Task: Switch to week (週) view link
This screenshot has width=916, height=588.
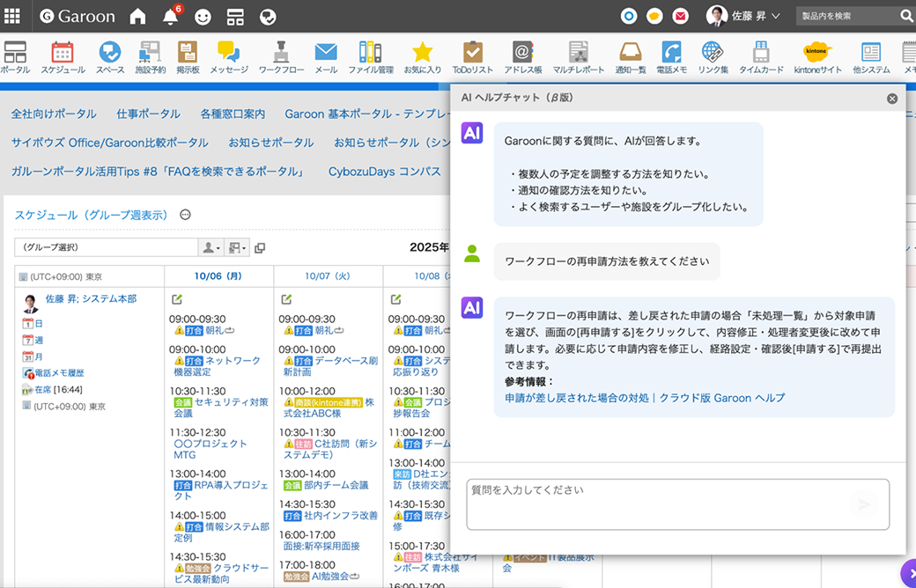Action: [38, 340]
